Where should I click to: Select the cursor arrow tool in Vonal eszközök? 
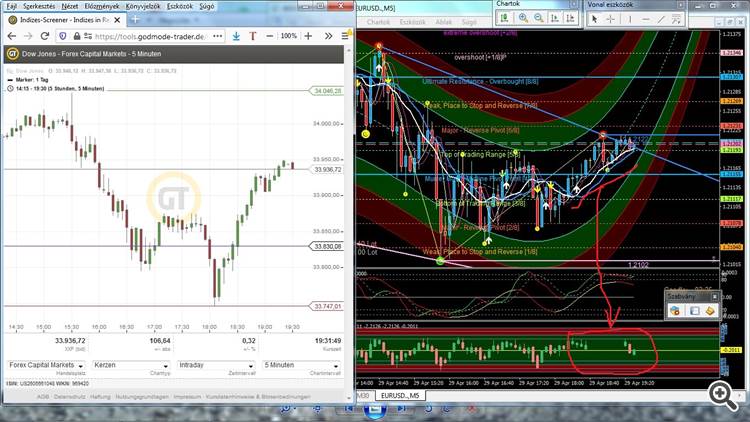point(594,19)
